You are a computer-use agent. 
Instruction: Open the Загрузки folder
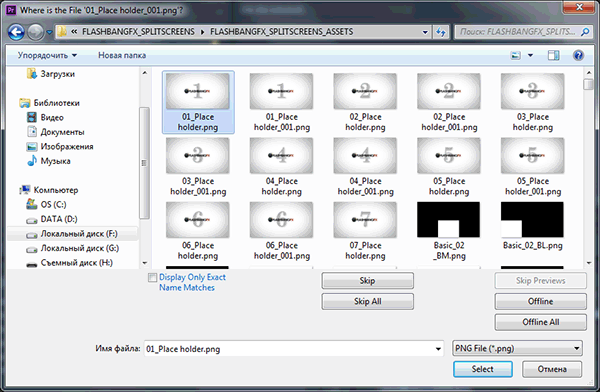51,74
